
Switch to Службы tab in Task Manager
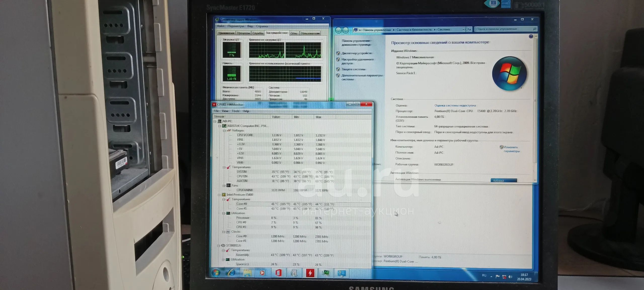tap(258, 33)
